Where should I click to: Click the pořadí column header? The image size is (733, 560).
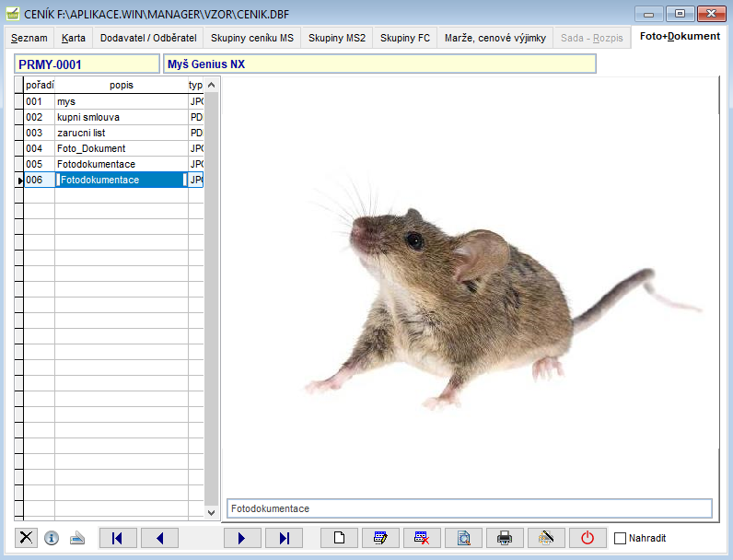[x=40, y=85]
